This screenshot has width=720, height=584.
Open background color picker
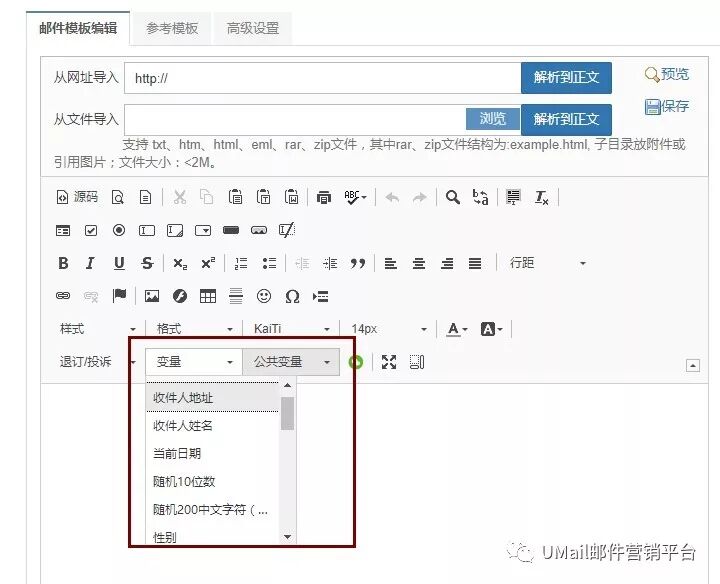pyautogui.click(x=491, y=329)
